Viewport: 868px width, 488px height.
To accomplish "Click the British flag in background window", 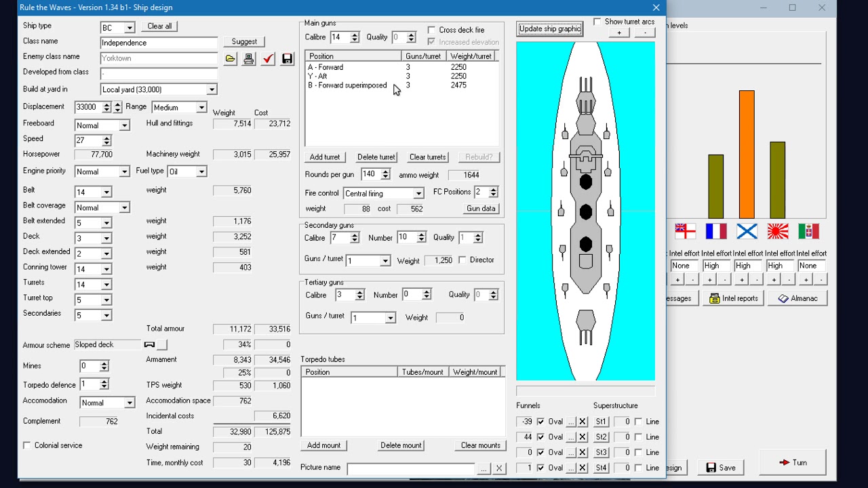I will tap(685, 231).
